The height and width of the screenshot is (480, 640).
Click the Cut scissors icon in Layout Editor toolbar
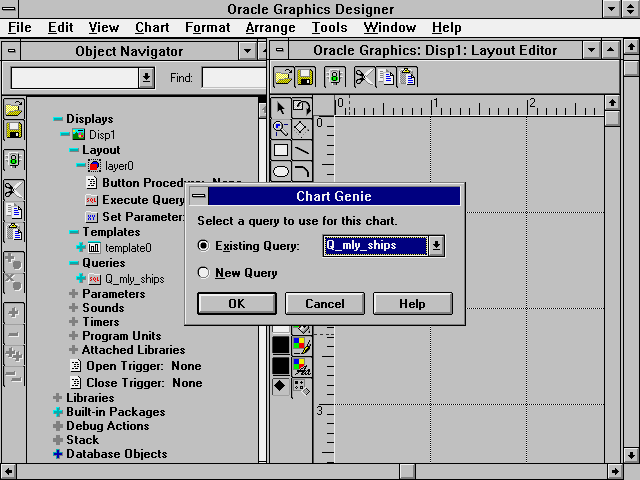364,77
